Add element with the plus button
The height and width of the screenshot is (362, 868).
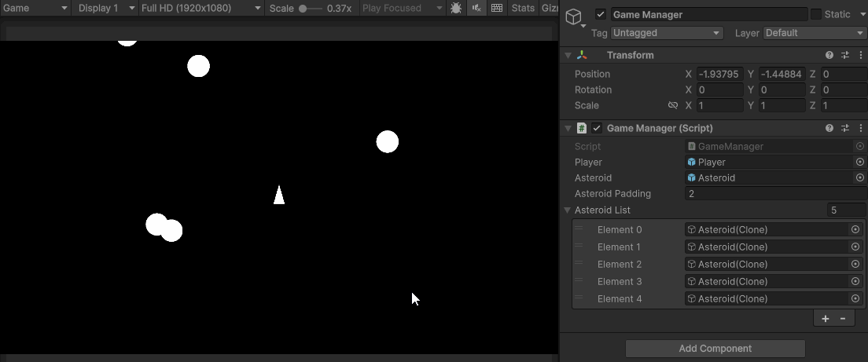825,318
